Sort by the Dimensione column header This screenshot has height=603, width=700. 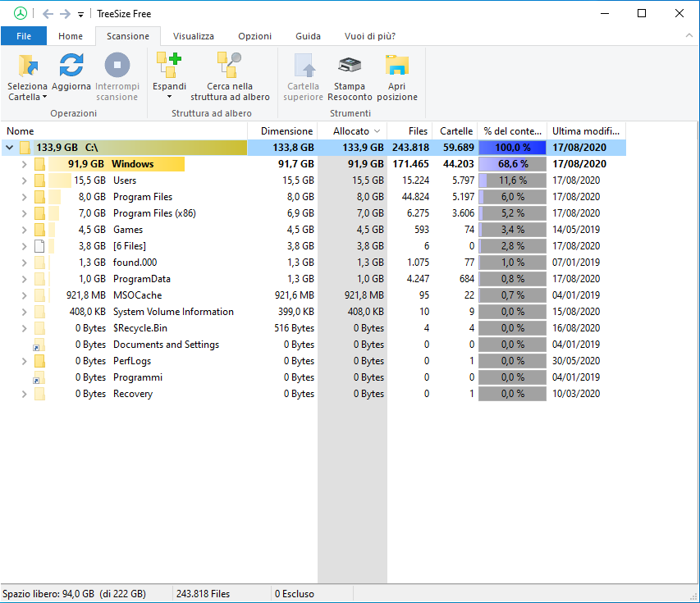pyautogui.click(x=282, y=131)
